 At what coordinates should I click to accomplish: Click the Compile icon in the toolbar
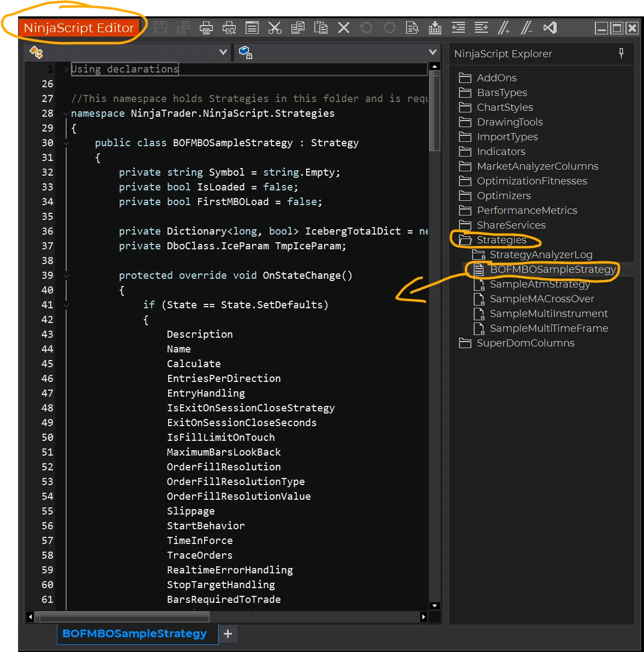click(x=435, y=28)
